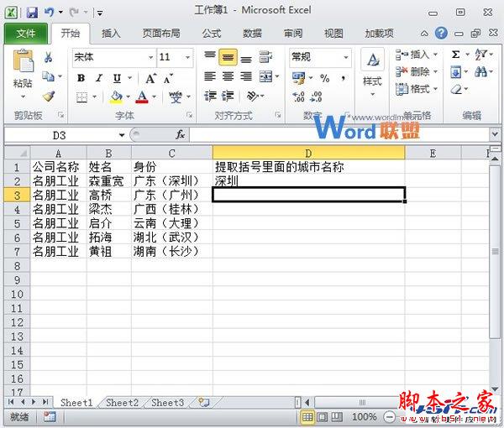
Task: Toggle Middle Align button
Action: (x=228, y=57)
